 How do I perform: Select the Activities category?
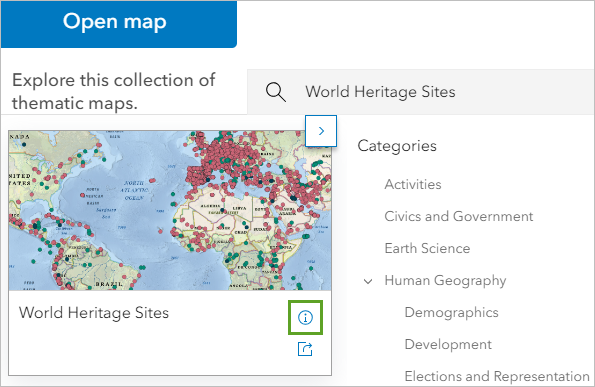pos(413,184)
